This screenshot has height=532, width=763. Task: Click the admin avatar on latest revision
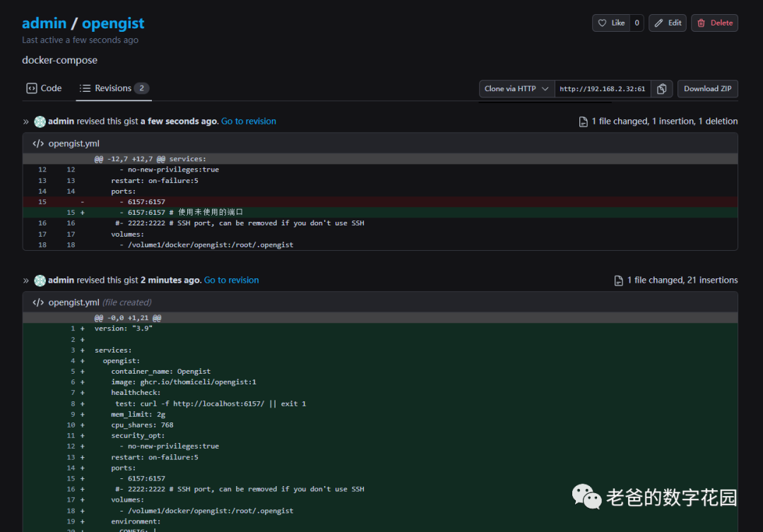40,122
